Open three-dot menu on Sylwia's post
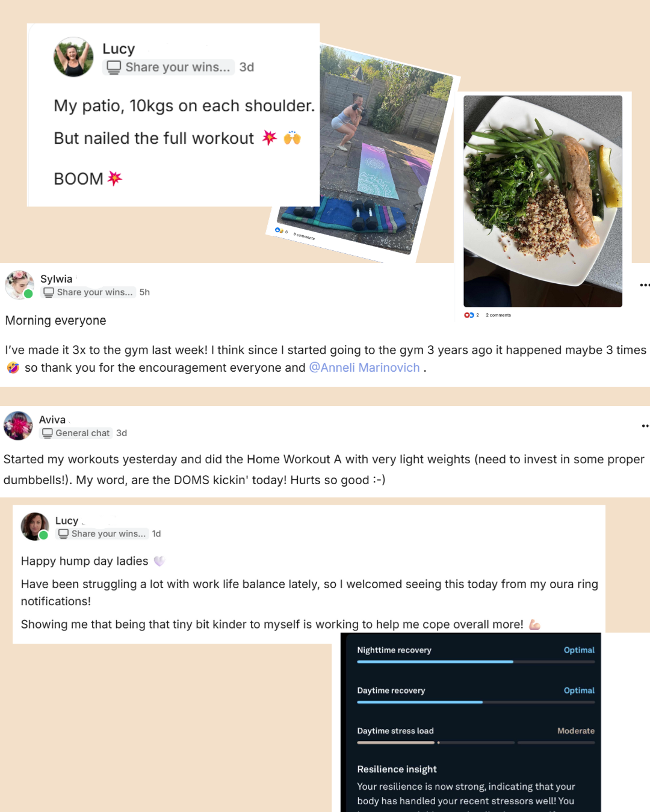650x812 pixels. (645, 285)
